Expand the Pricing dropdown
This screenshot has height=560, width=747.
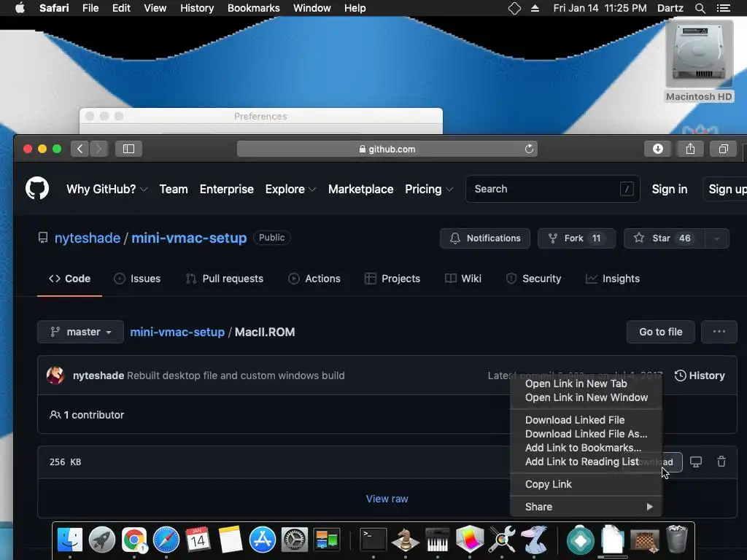(x=429, y=189)
